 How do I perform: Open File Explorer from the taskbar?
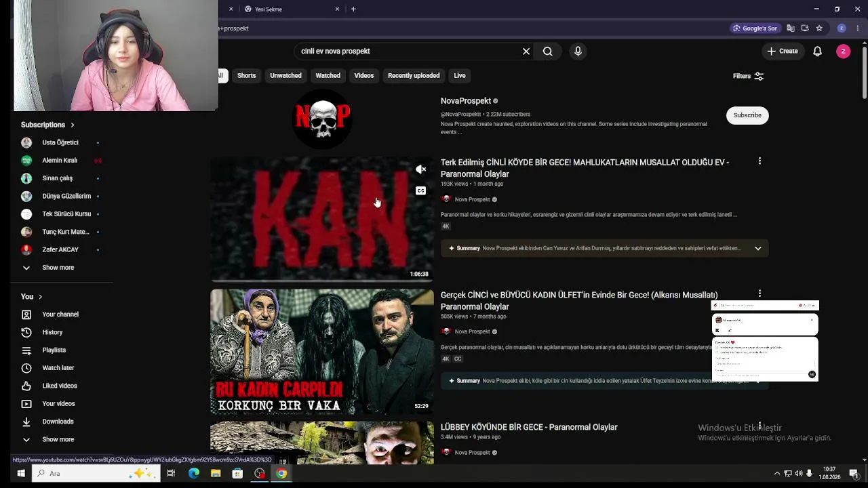[x=216, y=473]
